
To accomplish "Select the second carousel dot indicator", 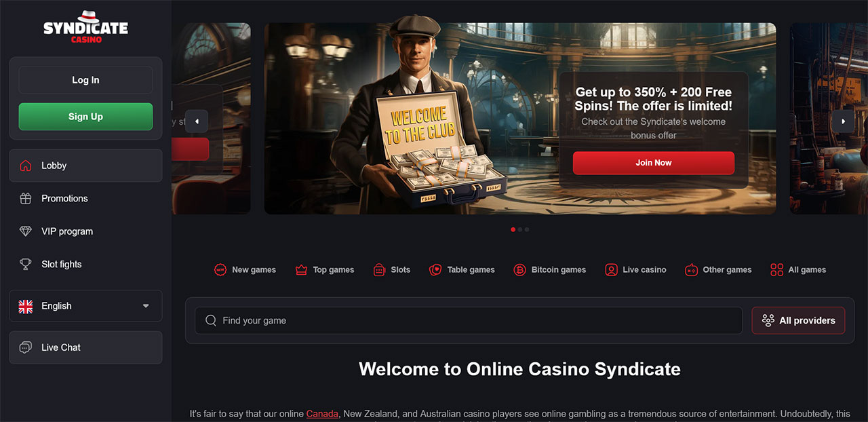I will pyautogui.click(x=520, y=229).
